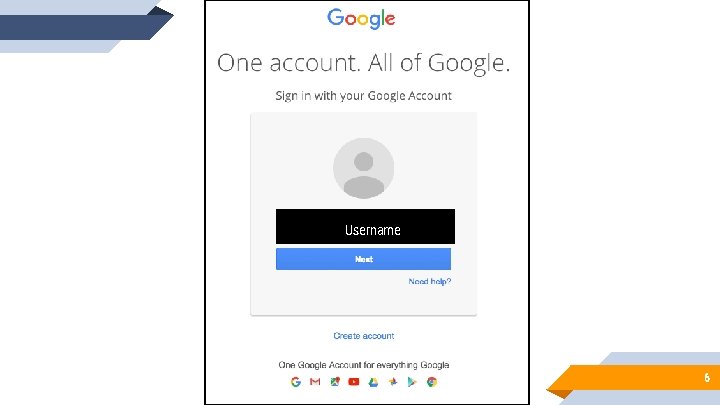Image resolution: width=720 pixels, height=405 pixels.
Task: Select the 'One account. All of Google.' heading
Action: click(x=363, y=63)
